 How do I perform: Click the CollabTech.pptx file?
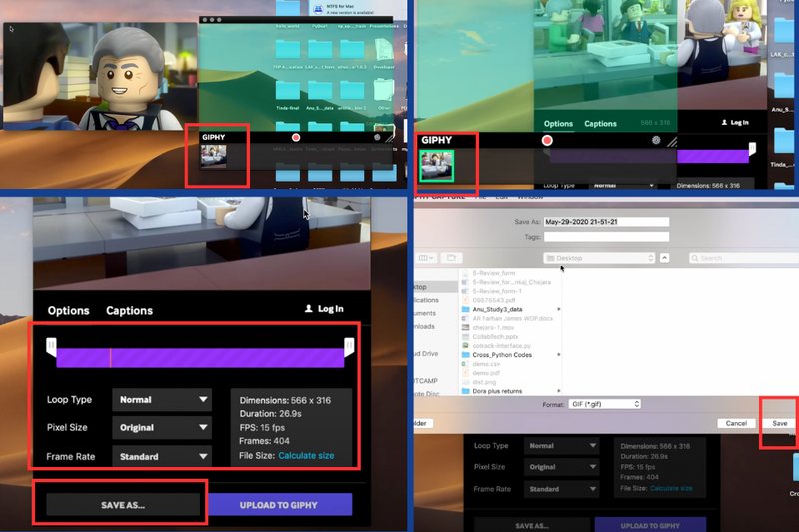pos(495,337)
